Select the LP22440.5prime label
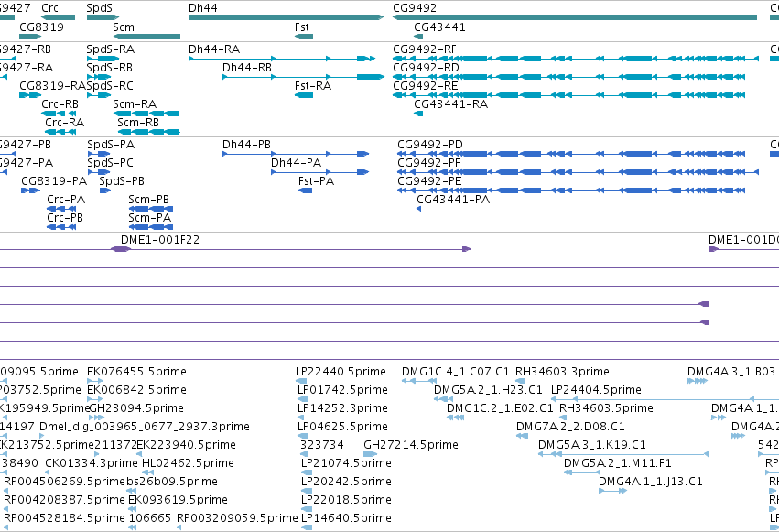779x532 pixels. [x=341, y=372]
